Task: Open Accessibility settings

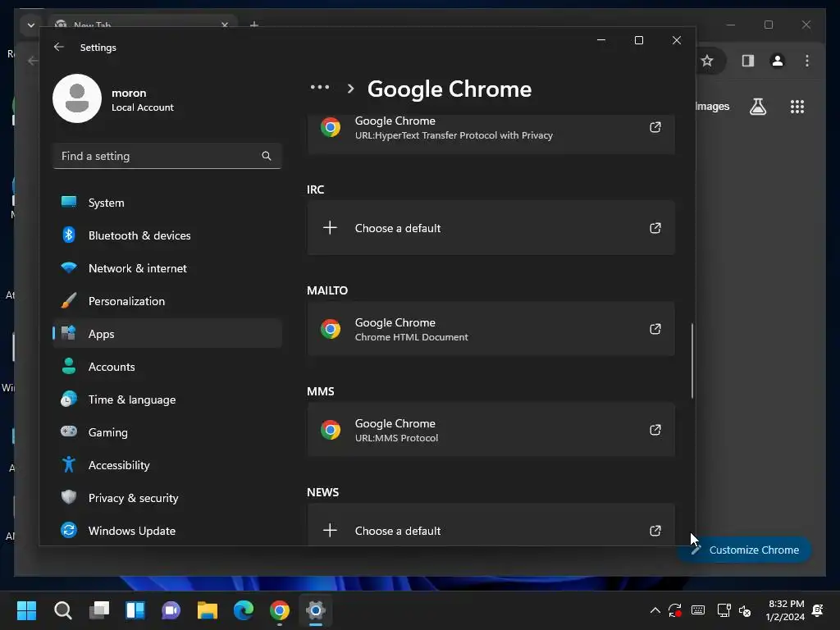Action: coord(167,465)
